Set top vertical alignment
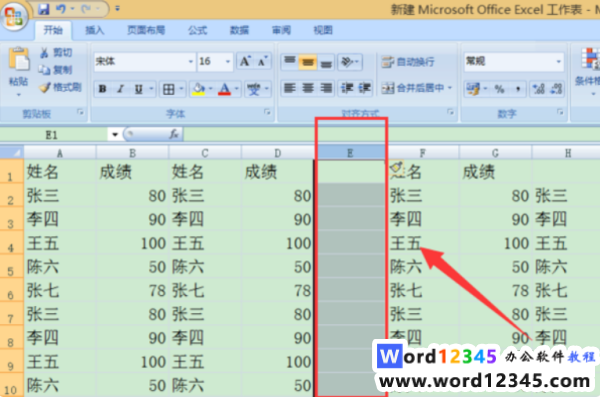Image resolution: width=600 pixels, height=397 pixels. pyautogui.click(x=290, y=62)
